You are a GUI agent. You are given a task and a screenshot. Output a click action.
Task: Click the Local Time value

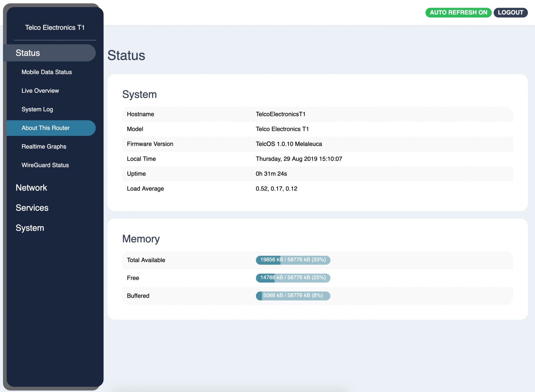click(x=299, y=159)
